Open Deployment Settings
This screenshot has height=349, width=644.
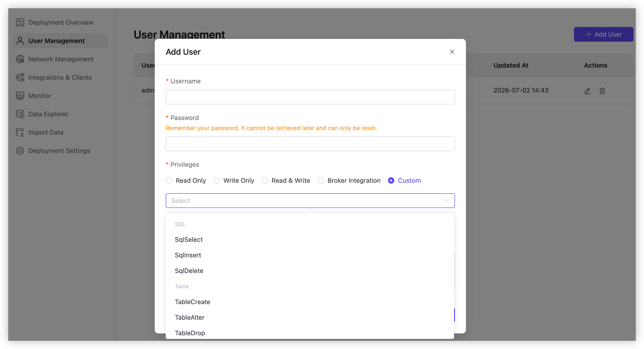pos(60,151)
